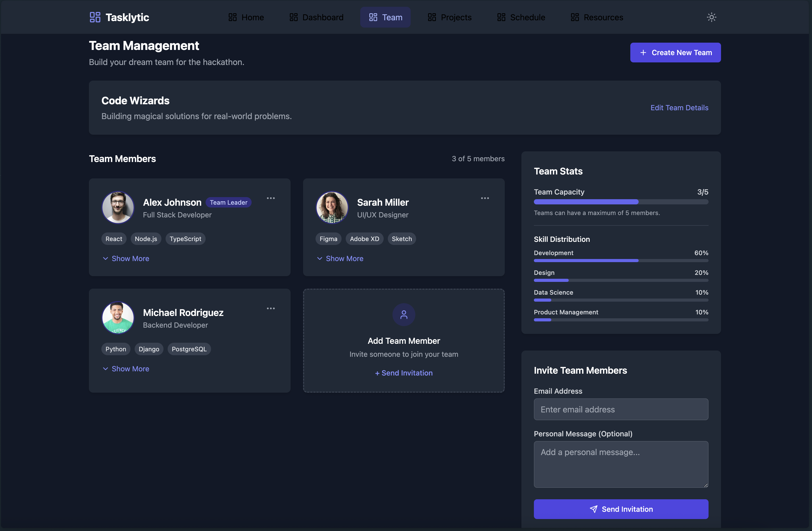Click the Tasklytic logo icon
Screen dimensions: 812x531
95,17
